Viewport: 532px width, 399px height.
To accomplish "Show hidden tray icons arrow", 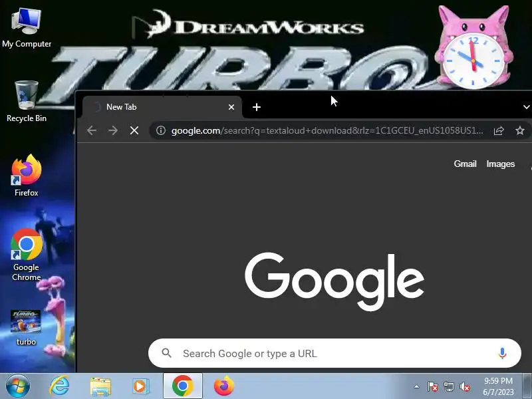I will coord(417,386).
